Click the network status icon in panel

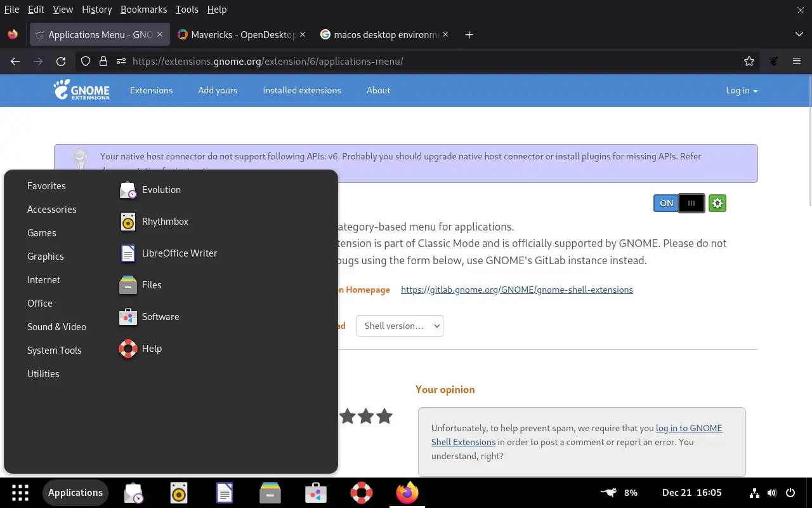754,493
